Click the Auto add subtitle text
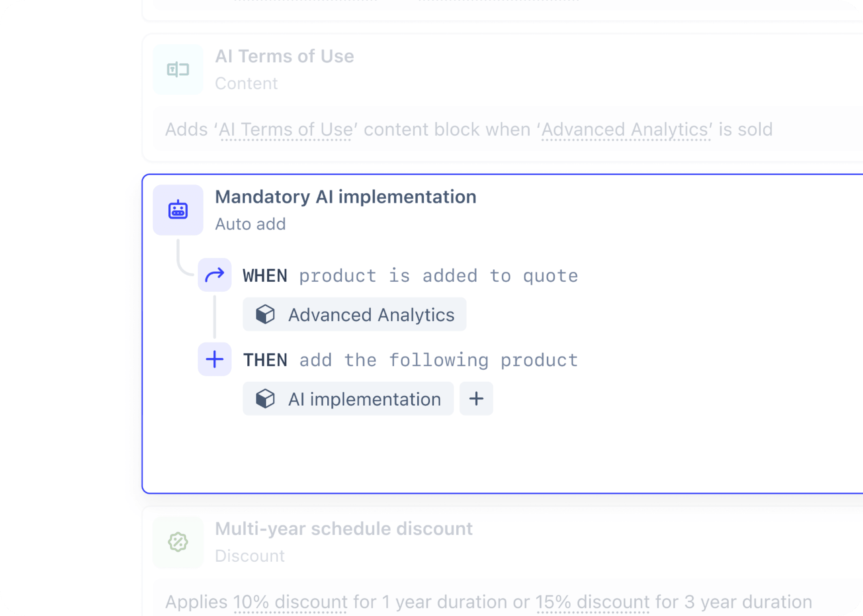This screenshot has width=863, height=616. coord(250,224)
